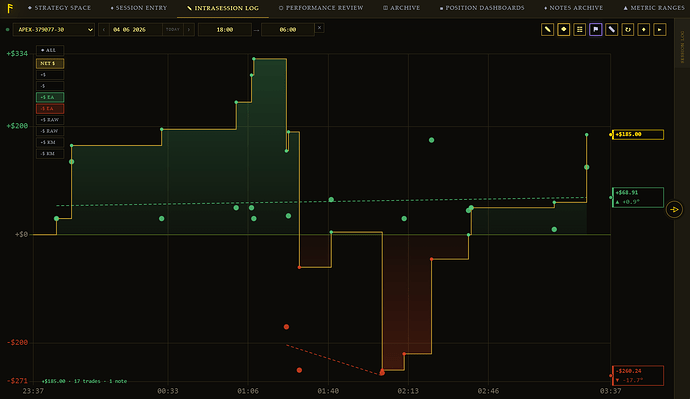Click the 03:37 time axis label
Viewport: 690px width, 399px height.
[x=610, y=391]
